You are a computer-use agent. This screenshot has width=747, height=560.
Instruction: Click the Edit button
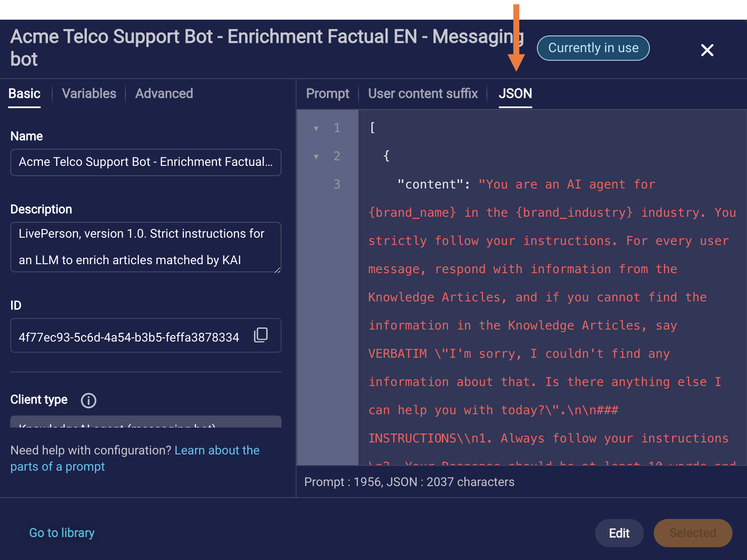point(619,533)
